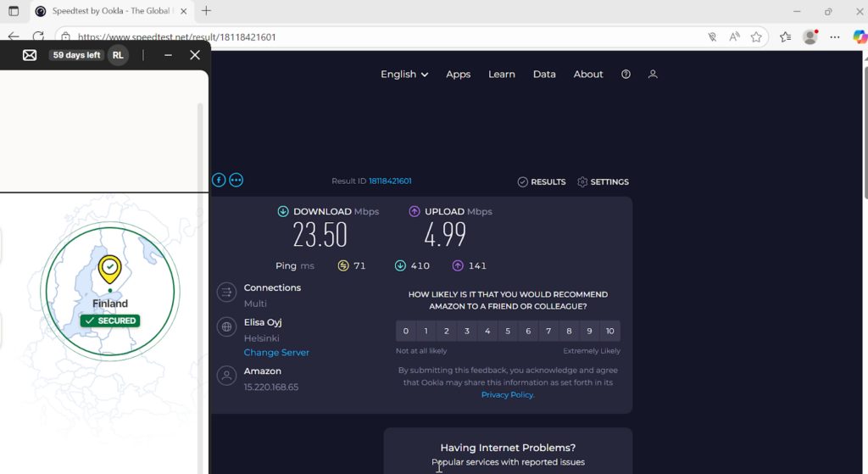This screenshot has height=474, width=868.
Task: Rate recommendation score 3
Action: pyautogui.click(x=467, y=331)
